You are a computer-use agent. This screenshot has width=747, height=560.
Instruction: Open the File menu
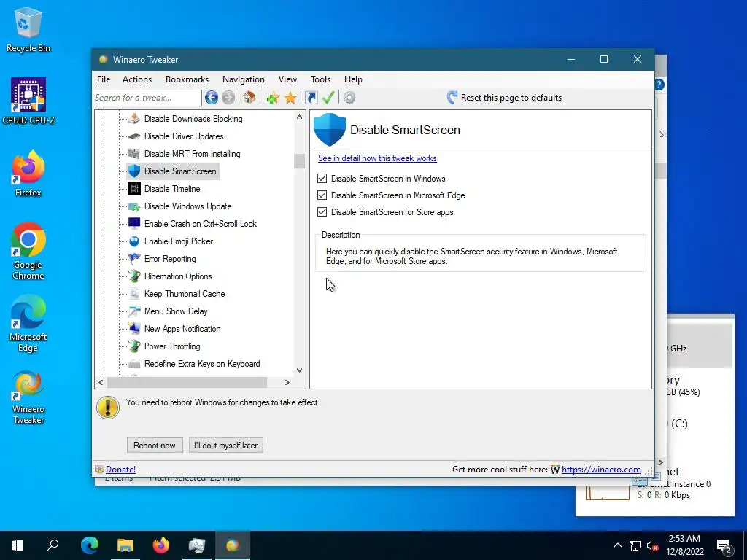tap(104, 79)
